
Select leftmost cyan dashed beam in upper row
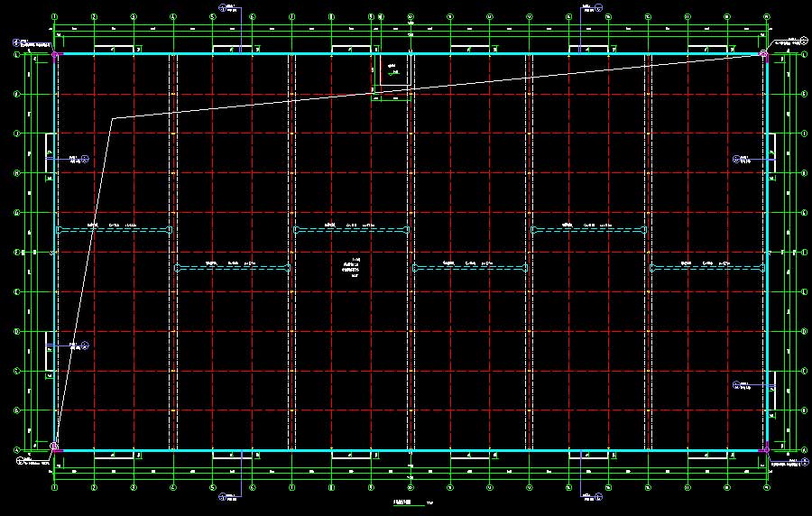point(114,230)
